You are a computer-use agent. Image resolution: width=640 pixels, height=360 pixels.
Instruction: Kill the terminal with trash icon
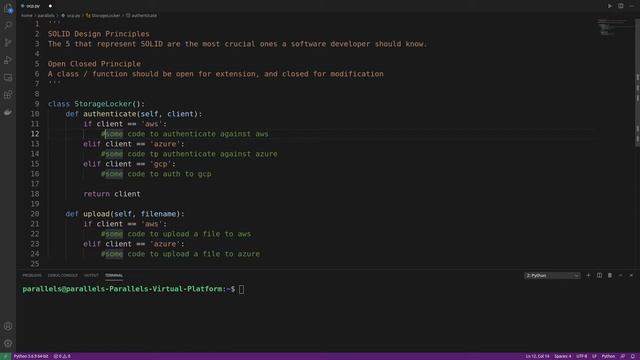(610, 276)
